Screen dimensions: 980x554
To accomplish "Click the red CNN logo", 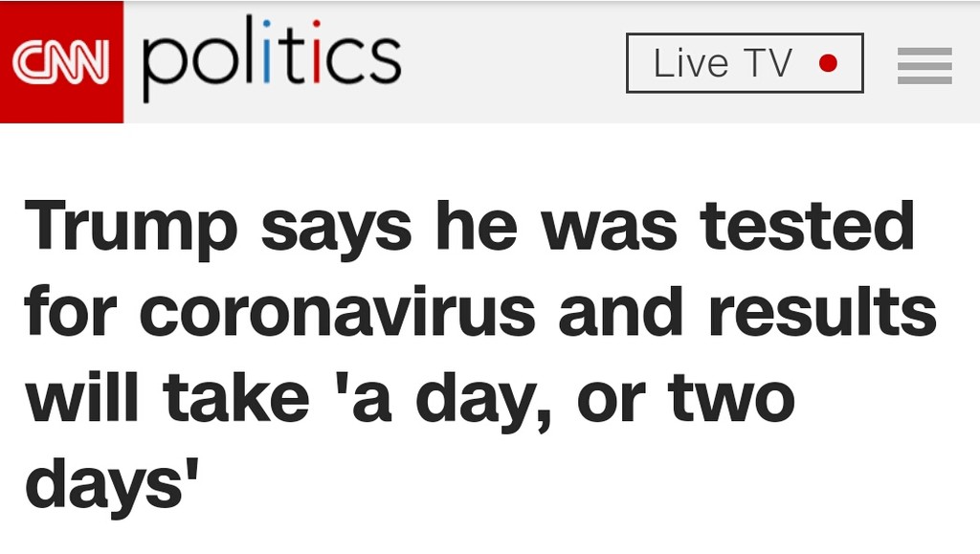I will coord(61,62).
